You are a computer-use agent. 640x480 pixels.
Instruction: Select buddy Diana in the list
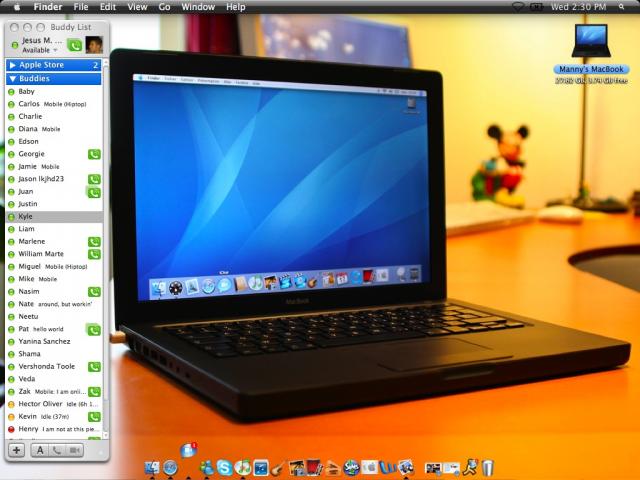pos(54,129)
